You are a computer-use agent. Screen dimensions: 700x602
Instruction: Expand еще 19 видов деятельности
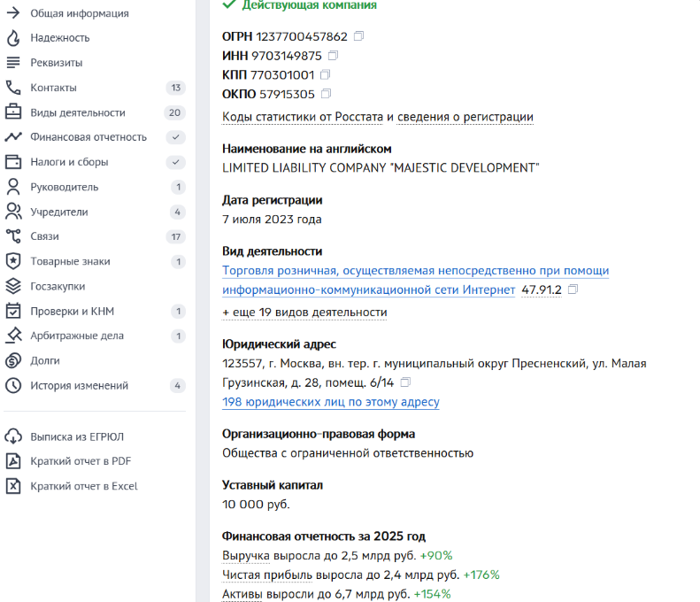(304, 313)
